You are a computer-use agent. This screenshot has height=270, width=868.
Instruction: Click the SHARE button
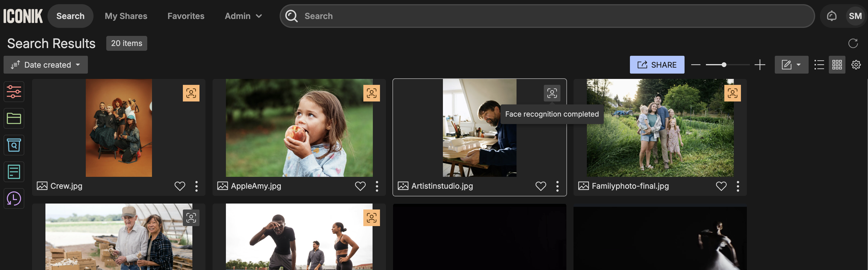(x=657, y=65)
